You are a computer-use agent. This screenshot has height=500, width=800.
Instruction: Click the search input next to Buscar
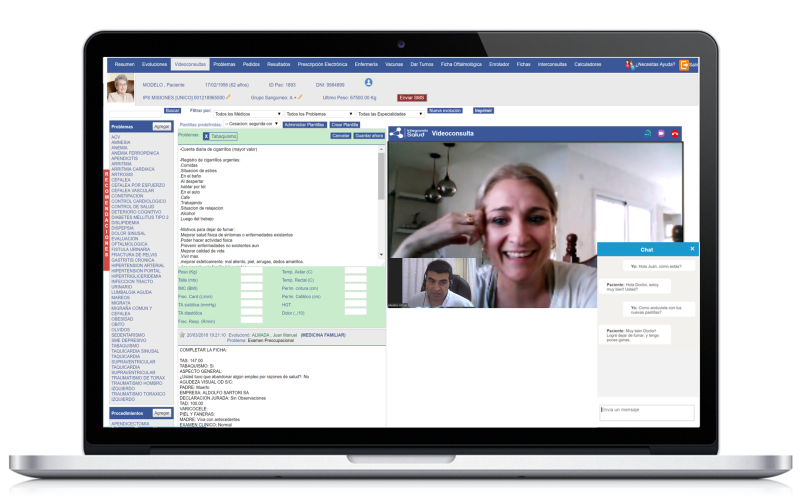[x=135, y=113]
